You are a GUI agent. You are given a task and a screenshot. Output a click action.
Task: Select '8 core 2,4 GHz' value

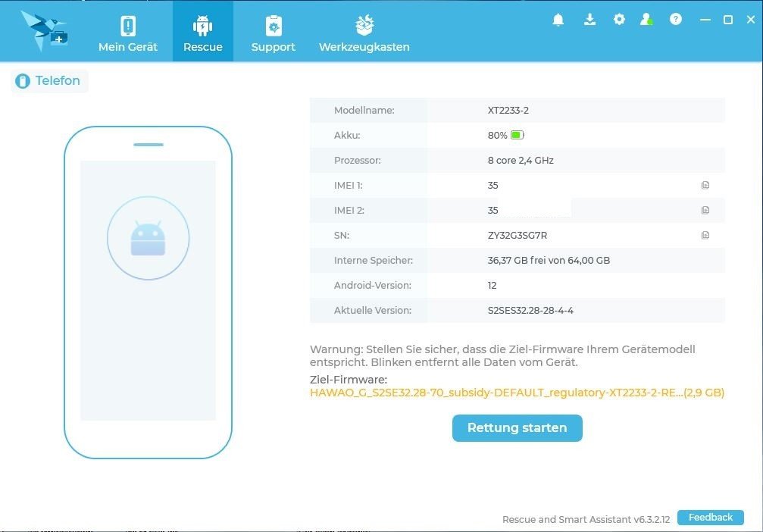(521, 161)
